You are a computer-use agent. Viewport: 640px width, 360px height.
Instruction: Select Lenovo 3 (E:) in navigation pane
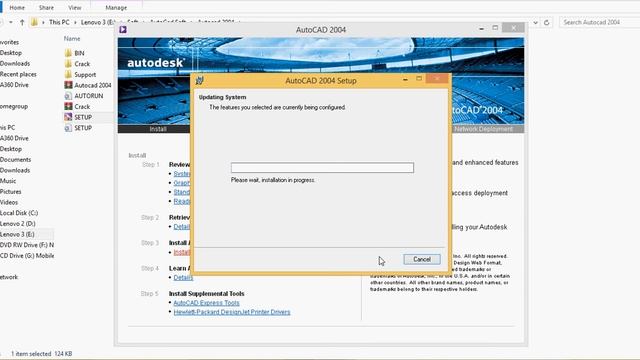[17, 234]
